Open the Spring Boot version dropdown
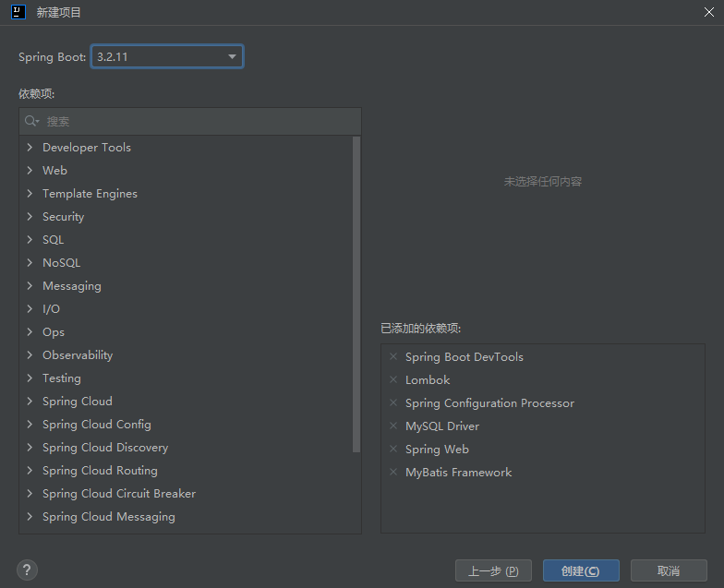The width and height of the screenshot is (724, 588). [x=167, y=56]
